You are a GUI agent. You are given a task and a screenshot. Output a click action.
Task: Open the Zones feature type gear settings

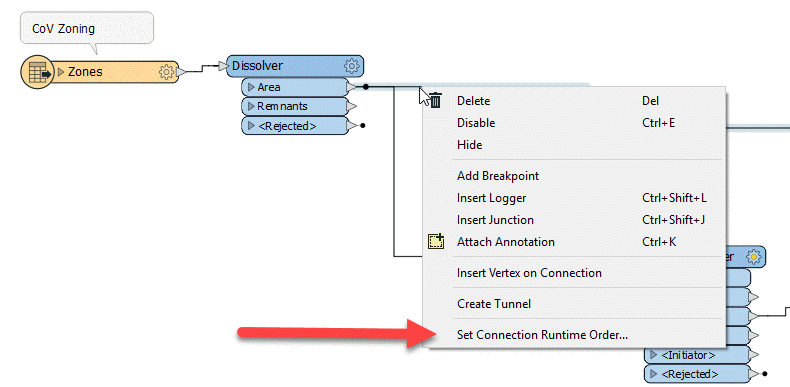click(x=166, y=72)
